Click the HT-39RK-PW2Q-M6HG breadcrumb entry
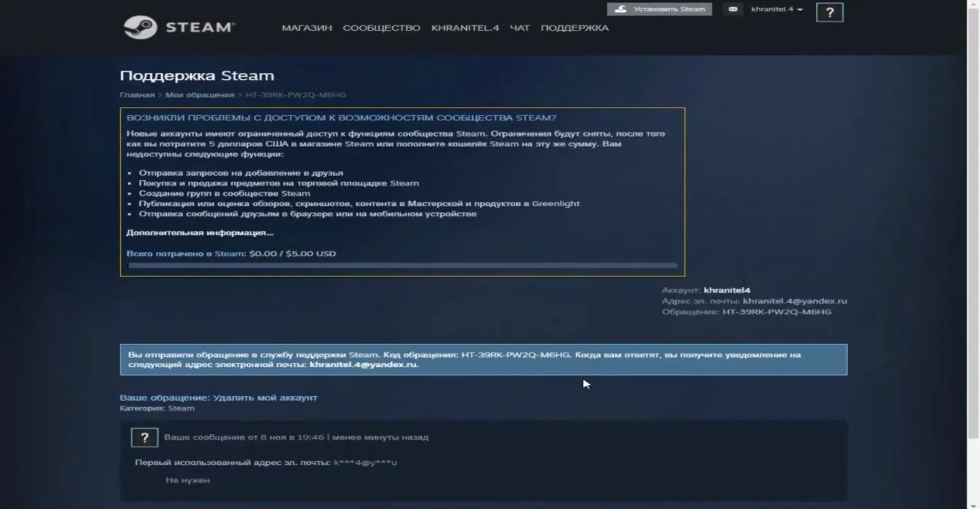Screen dimensions: 980x509 295,95
